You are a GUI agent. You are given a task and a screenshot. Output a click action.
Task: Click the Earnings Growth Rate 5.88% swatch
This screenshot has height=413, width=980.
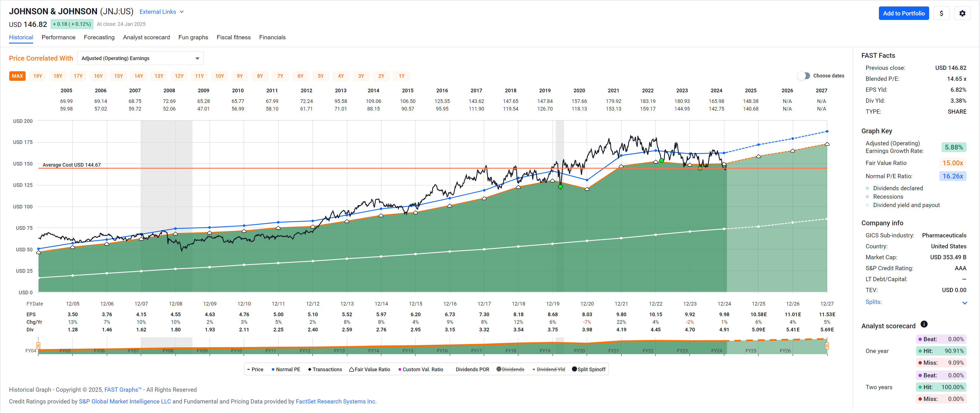954,147
